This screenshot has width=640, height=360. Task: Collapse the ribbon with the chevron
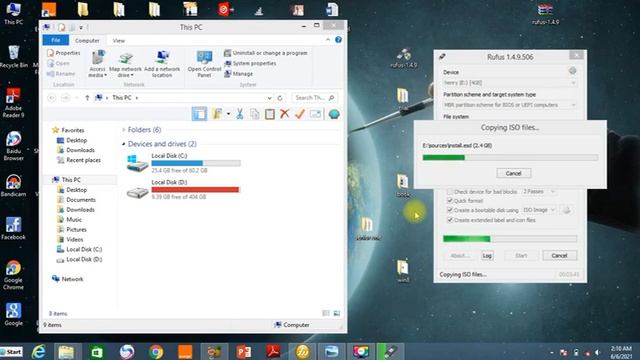[328, 40]
